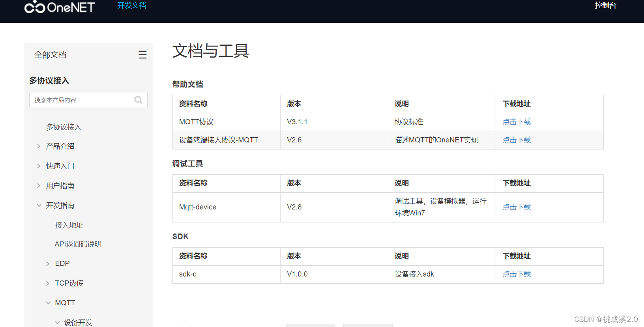The image size is (644, 327).
Task: Toggle the 全部文档 hamburger menu icon
Action: (x=142, y=55)
